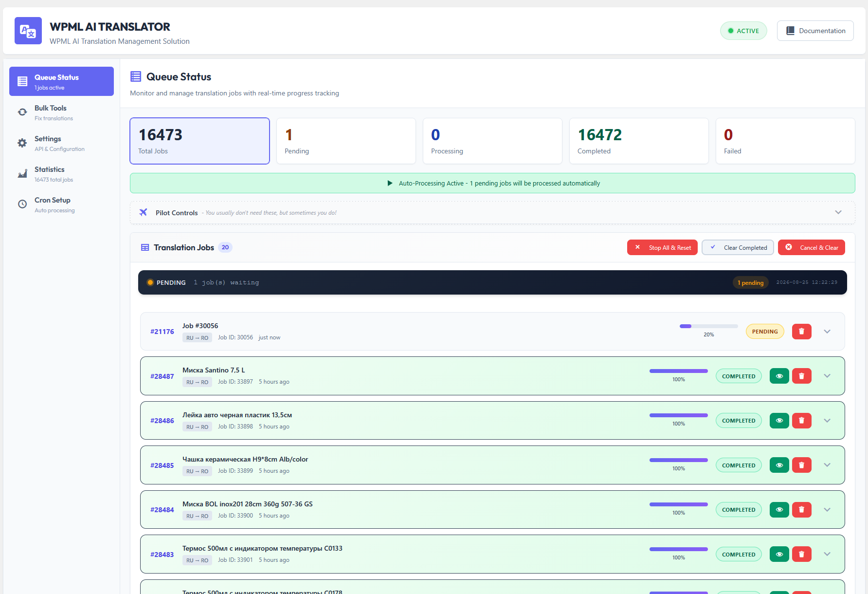Image resolution: width=868 pixels, height=594 pixels.
Task: Delete pending job #21176 with trash icon
Action: click(x=801, y=332)
